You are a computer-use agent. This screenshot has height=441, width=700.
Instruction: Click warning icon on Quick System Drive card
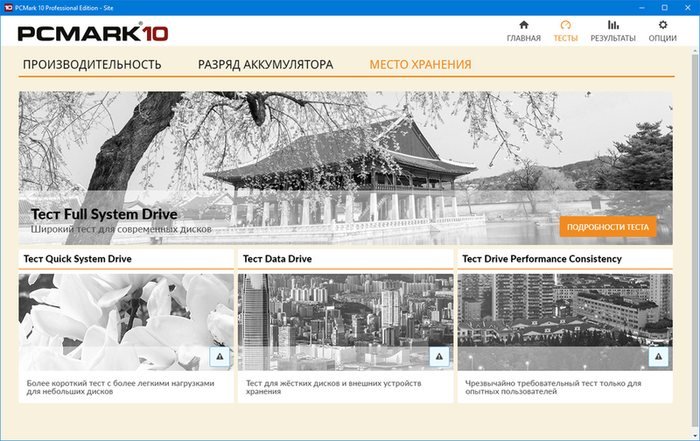point(220,357)
